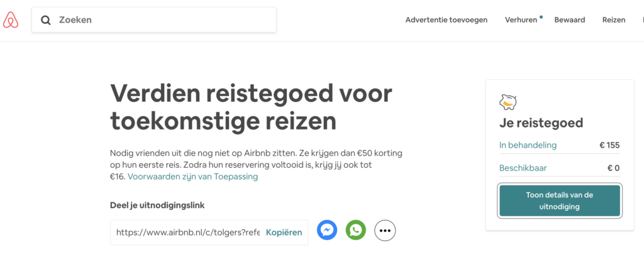Click the Verhuren notification dot

point(541,17)
